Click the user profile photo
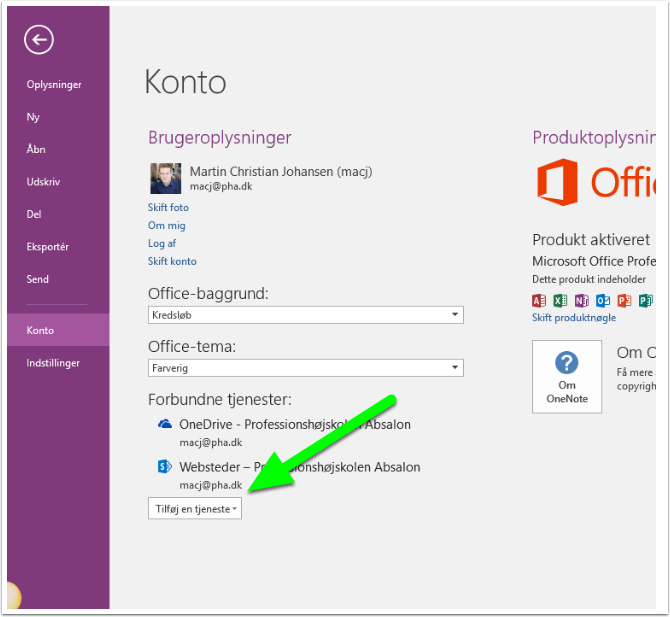The width and height of the screenshot is (670, 617). click(165, 178)
